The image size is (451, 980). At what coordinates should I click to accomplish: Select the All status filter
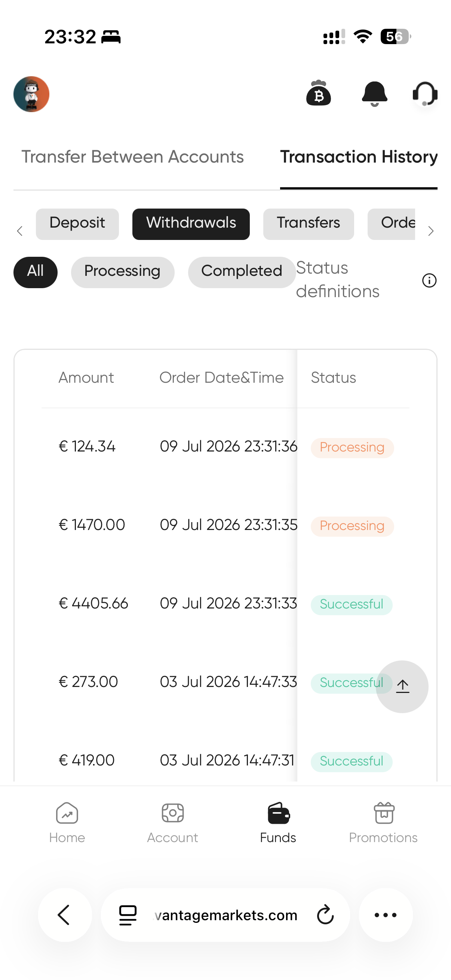pyautogui.click(x=36, y=272)
